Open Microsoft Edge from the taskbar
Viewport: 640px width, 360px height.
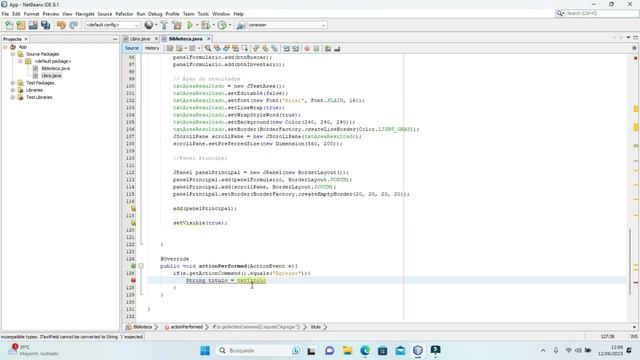click(365, 351)
